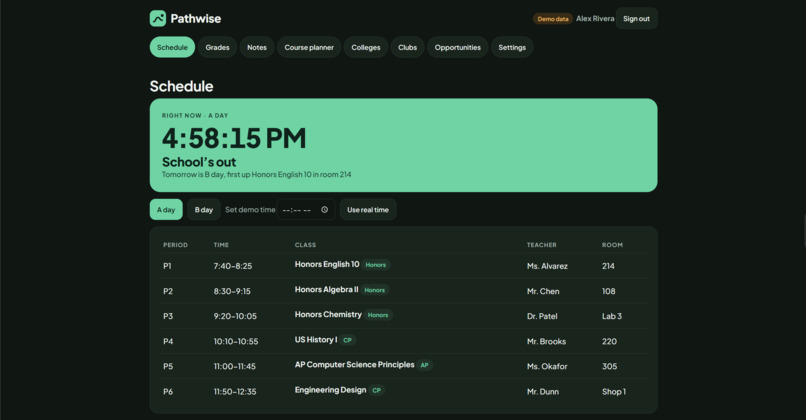Click the CP badge next to Engineering Design
This screenshot has height=420, width=806.
[x=377, y=391]
